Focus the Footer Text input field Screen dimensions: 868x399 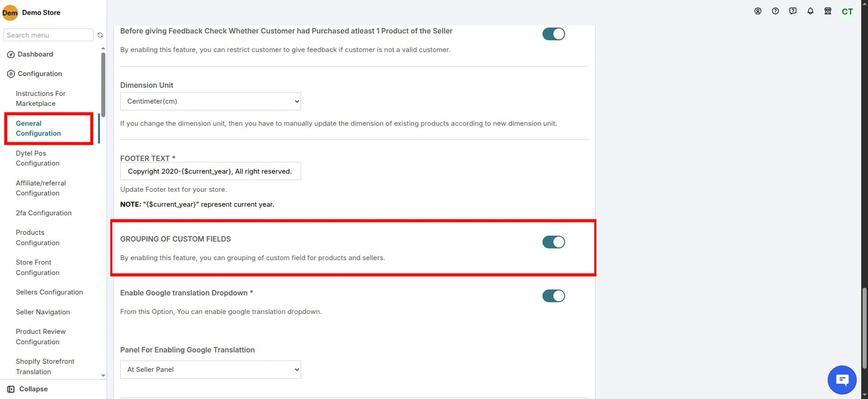click(x=211, y=171)
